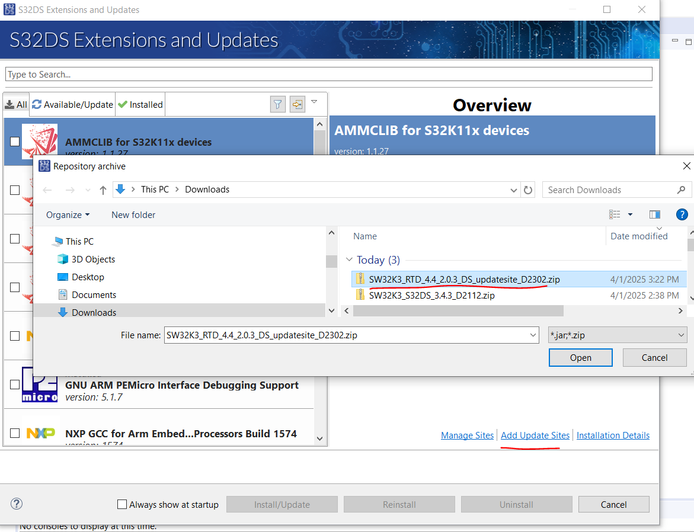Check the NXP GCC for Arm Embedded checkbox
This screenshot has height=532, width=694.
pos(15,433)
